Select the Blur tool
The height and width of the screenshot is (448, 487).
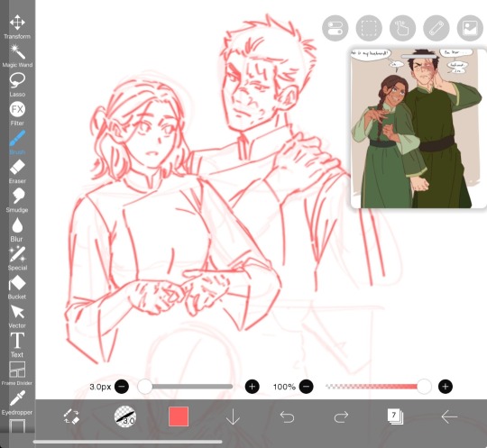(x=17, y=230)
